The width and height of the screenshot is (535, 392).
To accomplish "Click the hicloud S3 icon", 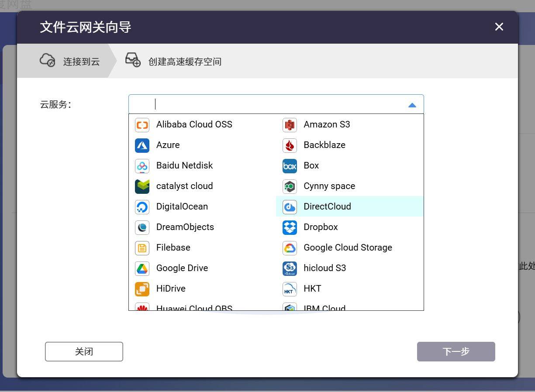I will tap(290, 268).
